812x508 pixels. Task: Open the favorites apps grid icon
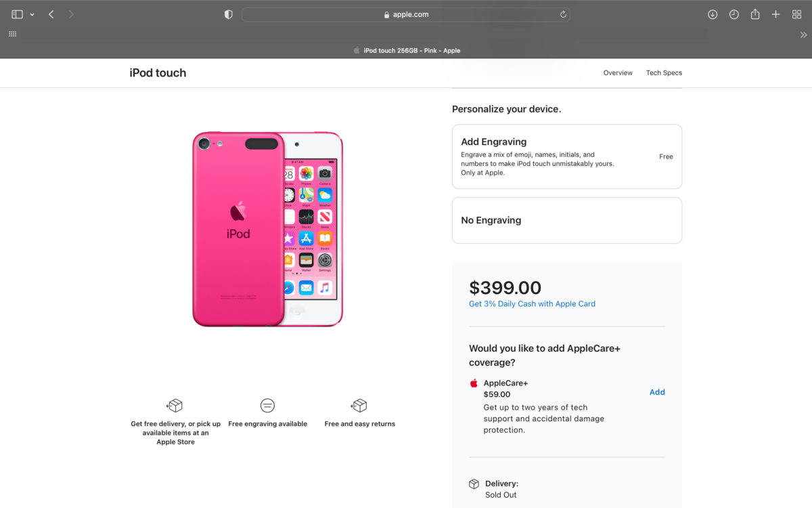click(x=12, y=34)
